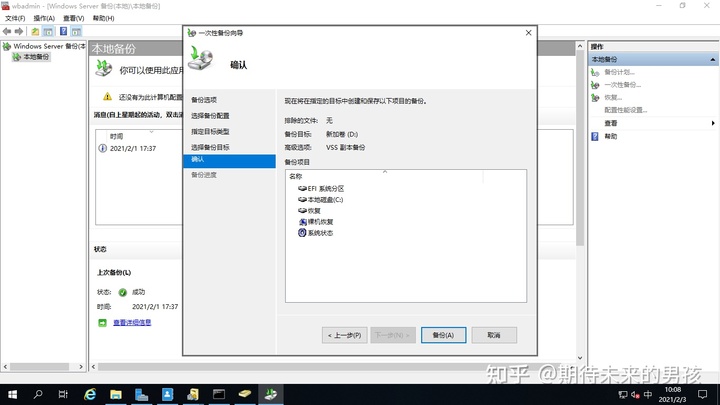Click the toolbar Back arrow icon

tap(7, 31)
